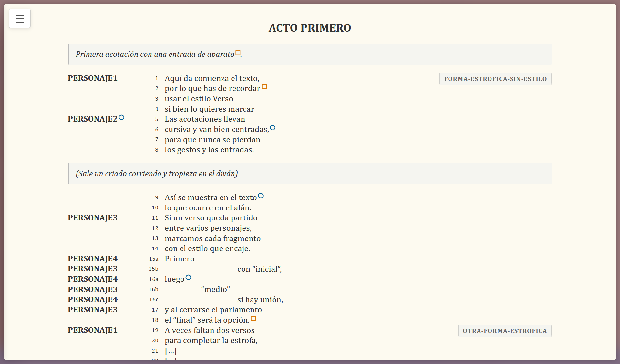Open the circle marker beside PERSONAJE2
This screenshot has width=620, height=364.
pyautogui.click(x=121, y=117)
